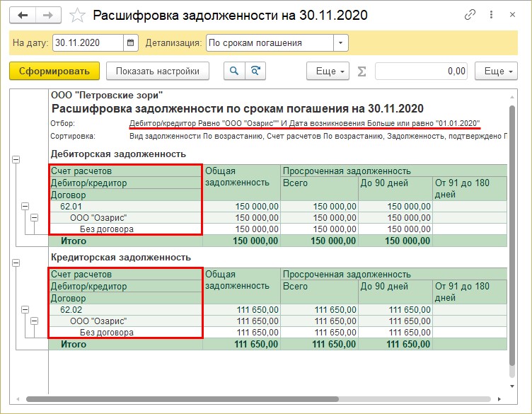The width and height of the screenshot is (532, 414).
Task: Click the Отбор filter description text
Action: pyautogui.click(x=304, y=123)
